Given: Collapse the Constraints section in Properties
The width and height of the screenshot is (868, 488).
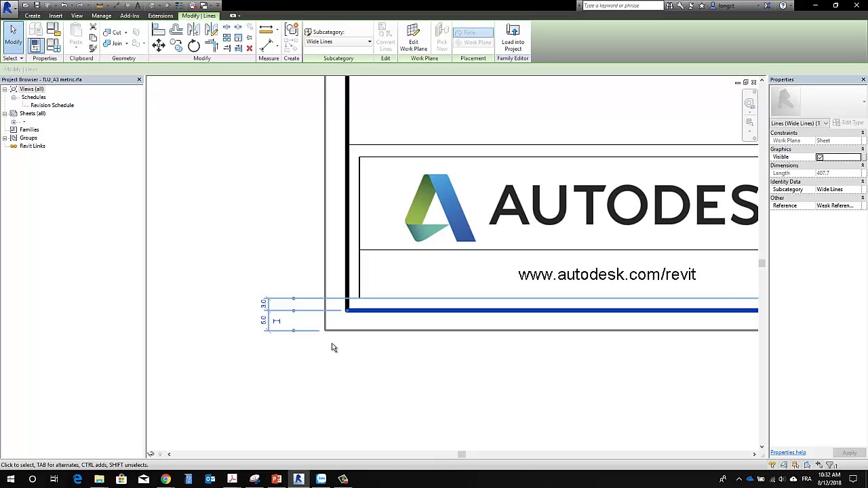Looking at the screenshot, I should [x=863, y=133].
